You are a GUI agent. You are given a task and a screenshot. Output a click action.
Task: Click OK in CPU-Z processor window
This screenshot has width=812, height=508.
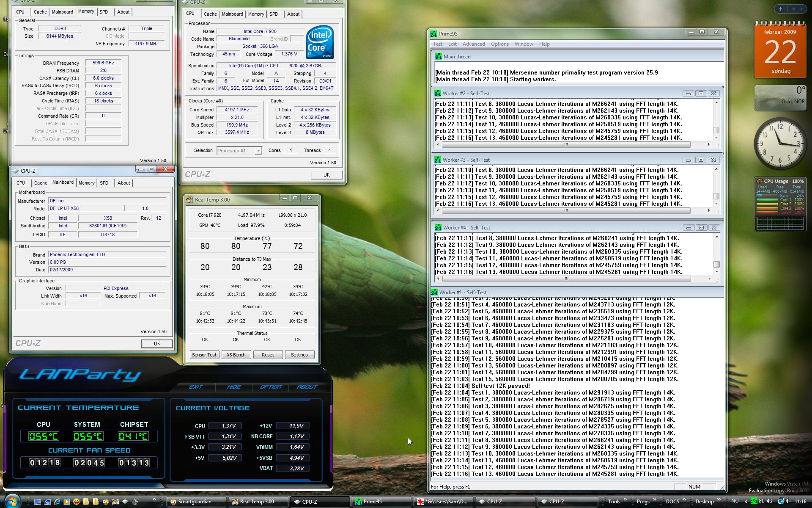click(x=326, y=174)
